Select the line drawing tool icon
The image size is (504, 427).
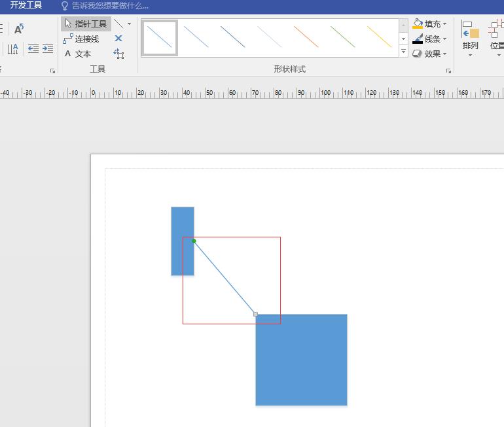[118, 24]
